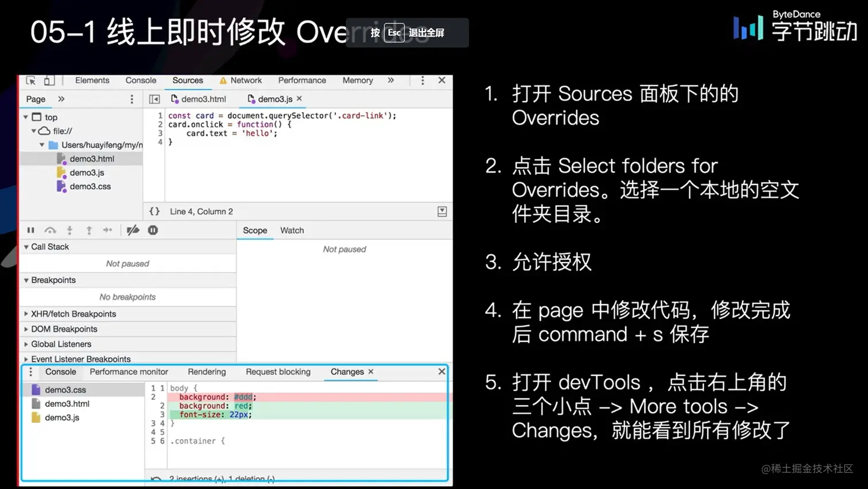Go to the Performance panel tab
Image resolution: width=868 pixels, height=489 pixels.
pyautogui.click(x=302, y=80)
